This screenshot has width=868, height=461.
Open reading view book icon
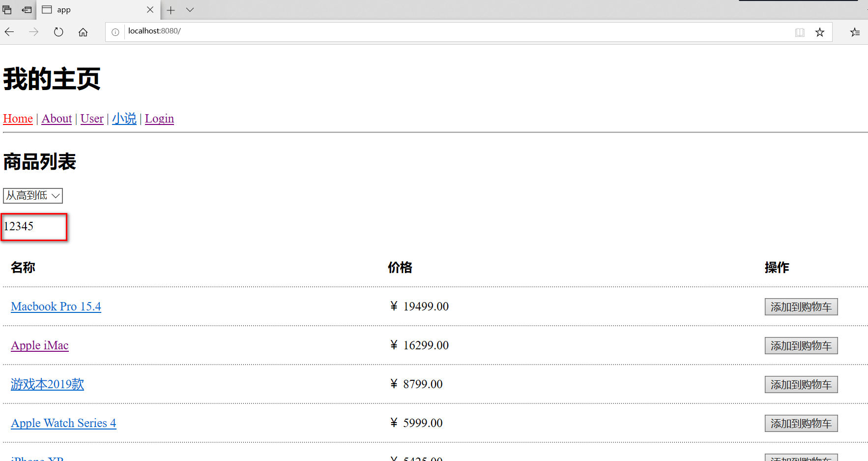(x=800, y=32)
